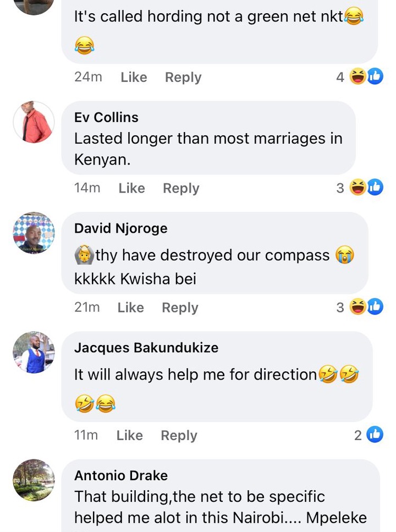This screenshot has height=532, width=396.
Task: Open Antonio Drake profile picture
Action: [34, 480]
